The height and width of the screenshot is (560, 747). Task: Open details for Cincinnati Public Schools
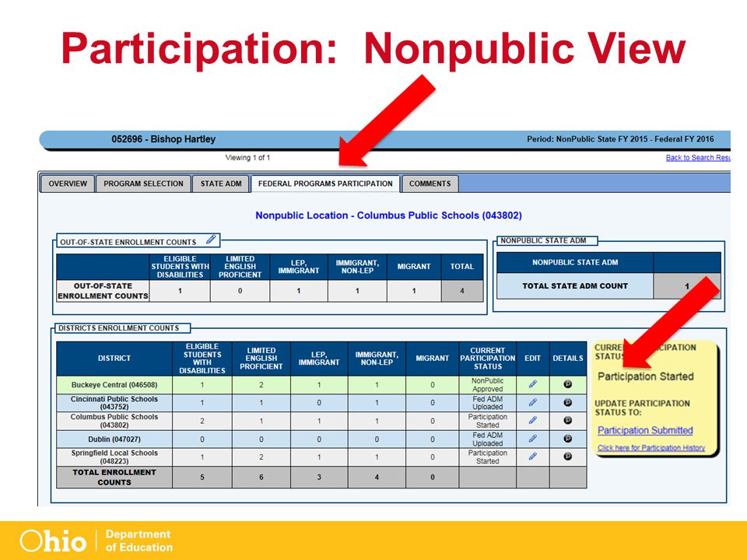pyautogui.click(x=567, y=402)
